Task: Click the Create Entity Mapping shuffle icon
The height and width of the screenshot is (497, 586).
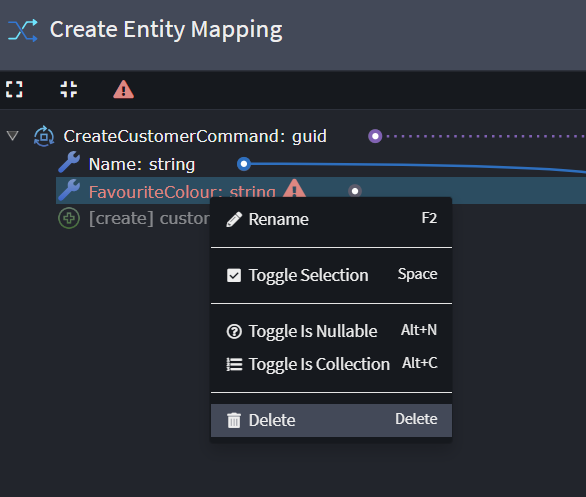Action: pyautogui.click(x=23, y=30)
